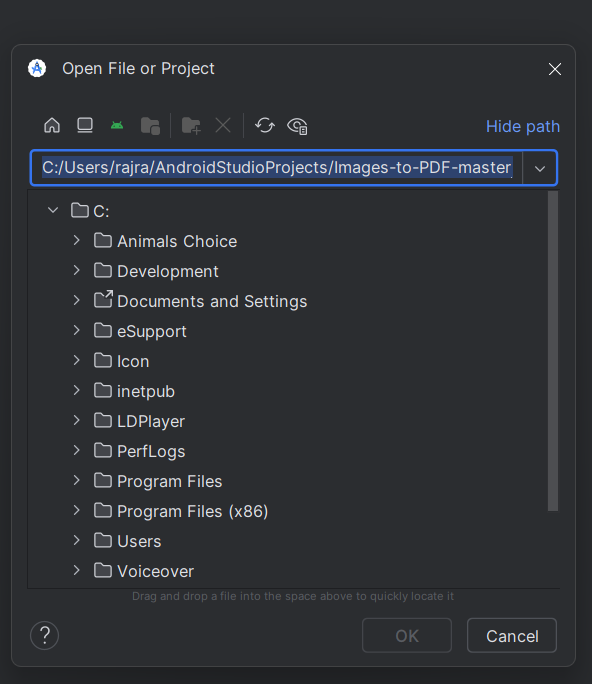Select the LDPlayer folder
This screenshot has width=592, height=684.
tap(140, 421)
